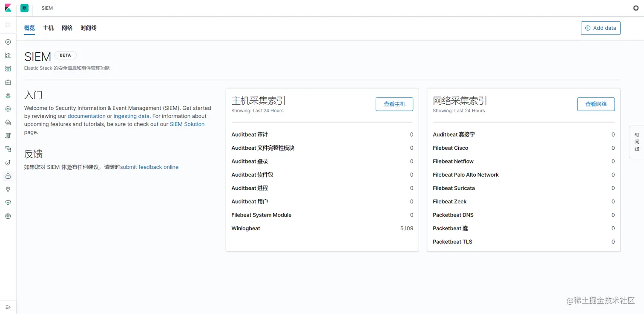This screenshot has height=314, width=644.
Task: Click the 网络采集索引 panel heading
Action: [x=460, y=101]
